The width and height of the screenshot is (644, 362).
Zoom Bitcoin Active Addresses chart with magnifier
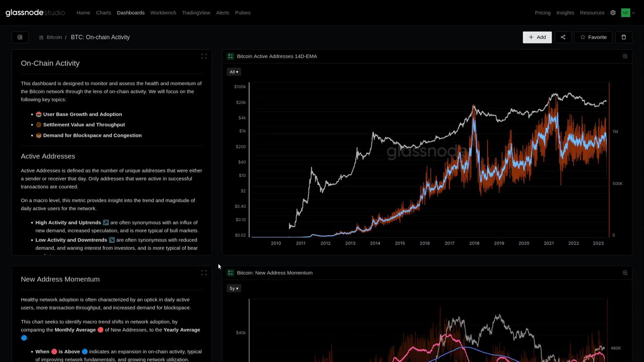pyautogui.click(x=625, y=56)
